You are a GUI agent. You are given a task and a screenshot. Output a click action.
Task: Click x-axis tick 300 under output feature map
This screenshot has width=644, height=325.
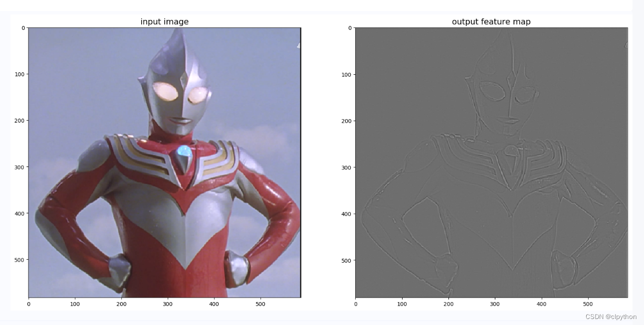click(x=494, y=303)
